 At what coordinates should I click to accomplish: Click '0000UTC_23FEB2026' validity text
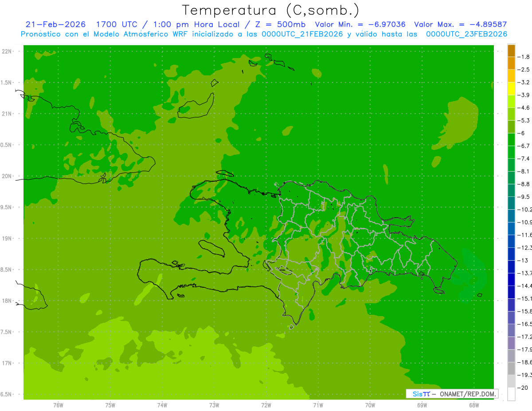466,34
